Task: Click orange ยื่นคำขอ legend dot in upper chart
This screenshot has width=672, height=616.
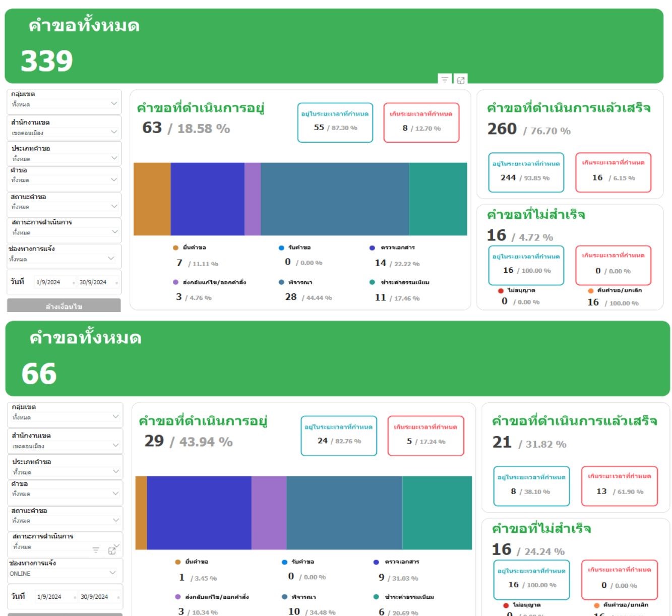Action: (175, 248)
